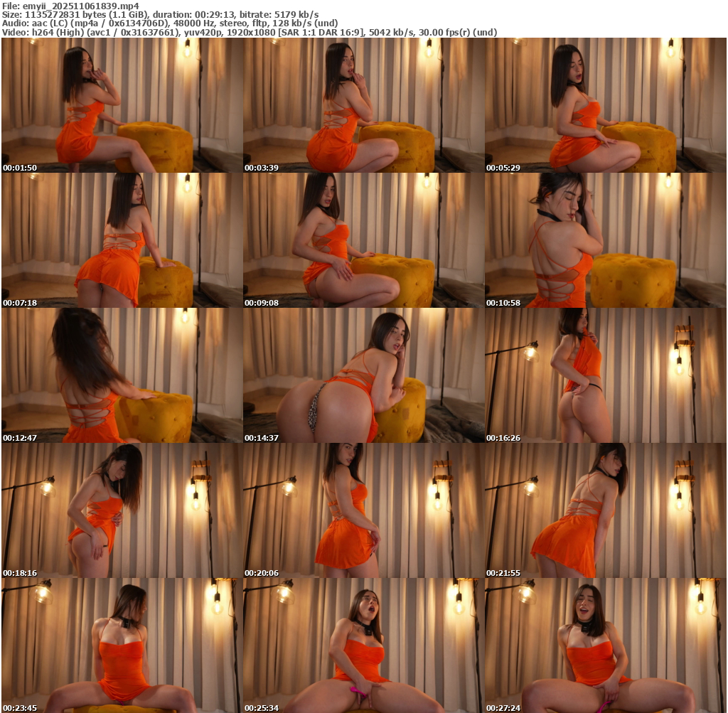Image resolution: width=728 pixels, height=713 pixels.
Task: Select the thumbnail at 00:10:58
Action: coord(606,240)
